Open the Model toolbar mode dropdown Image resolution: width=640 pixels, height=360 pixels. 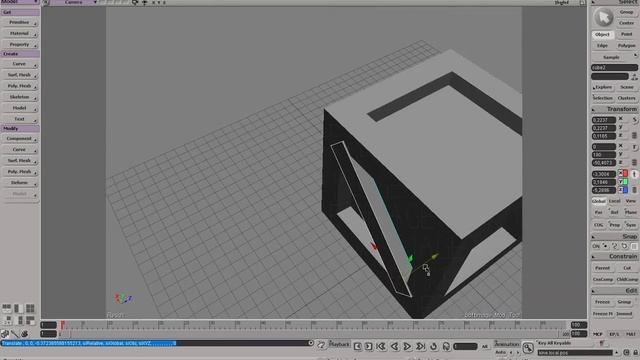pos(19,2)
